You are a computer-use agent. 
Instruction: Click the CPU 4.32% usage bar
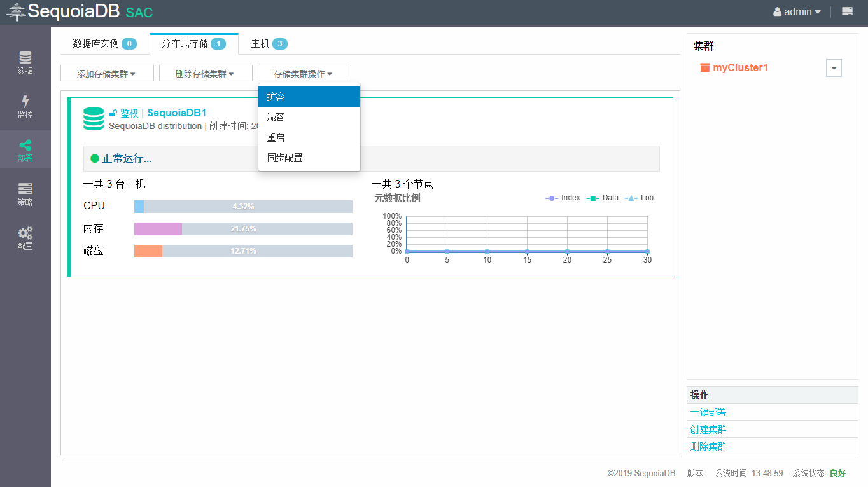243,207
